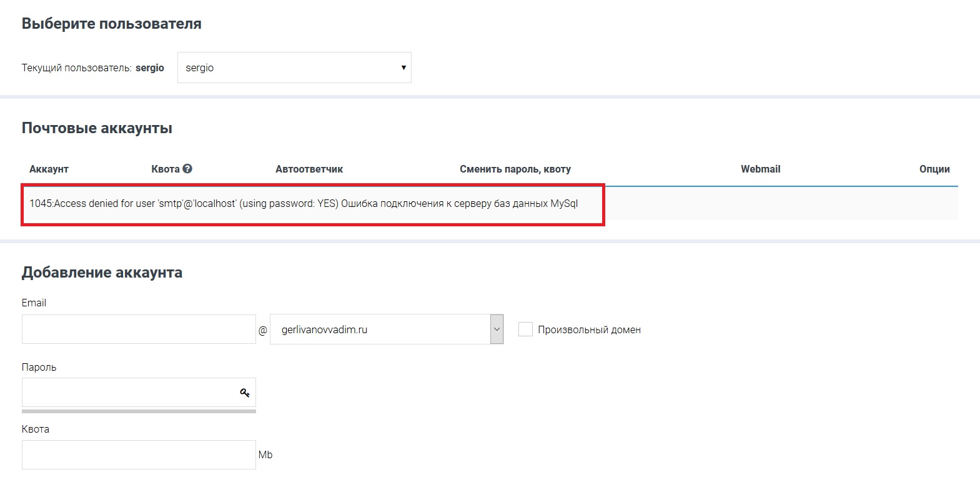Click the Квота column header

click(x=165, y=169)
